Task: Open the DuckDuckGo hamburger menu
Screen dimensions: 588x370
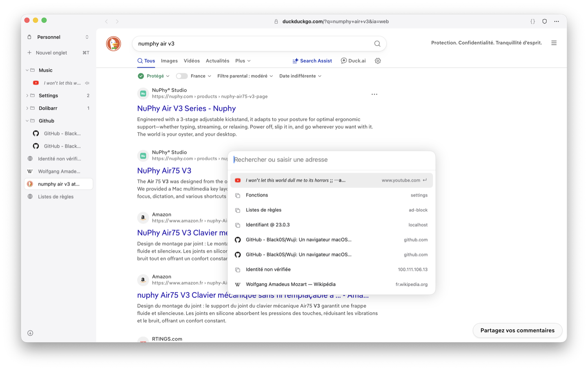Action: [x=554, y=43]
